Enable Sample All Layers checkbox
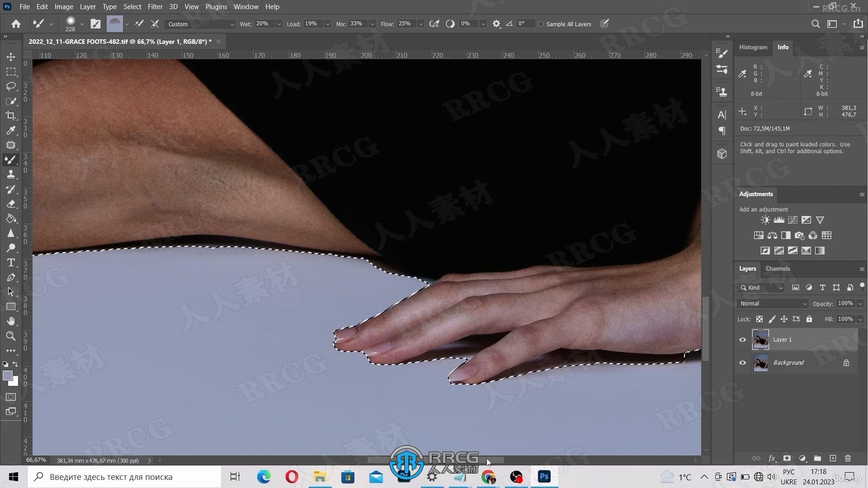 tap(540, 24)
